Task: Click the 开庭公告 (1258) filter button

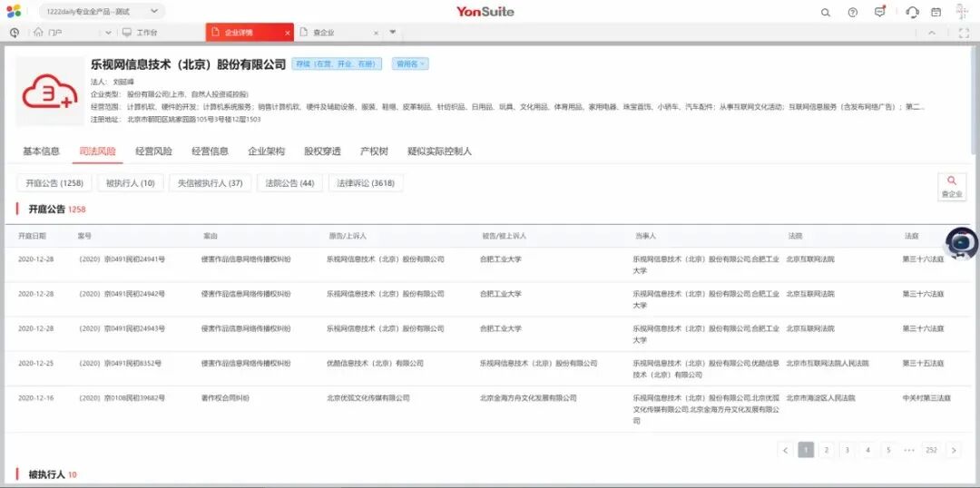Action: [x=54, y=183]
